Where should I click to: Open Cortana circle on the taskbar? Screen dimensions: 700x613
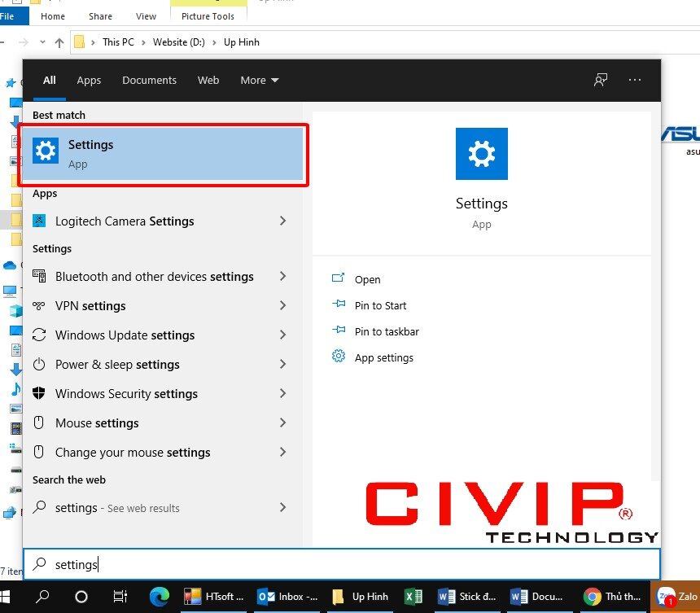81,597
